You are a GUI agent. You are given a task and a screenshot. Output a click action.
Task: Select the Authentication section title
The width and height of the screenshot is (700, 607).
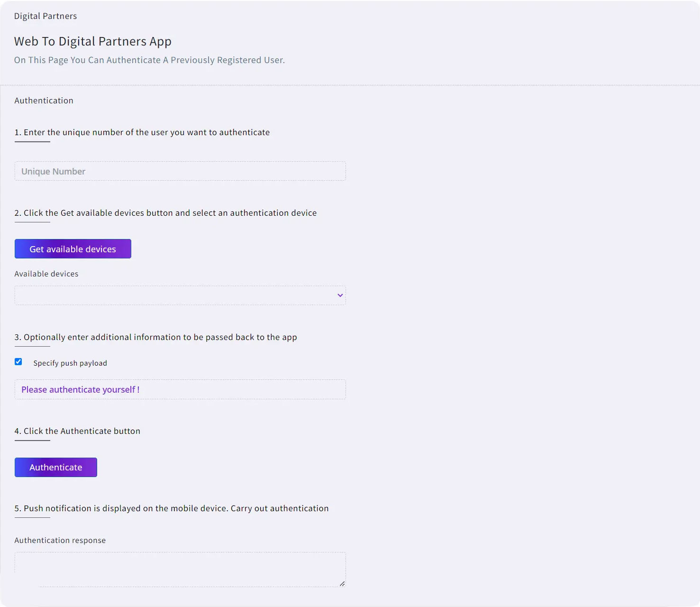pyautogui.click(x=44, y=101)
